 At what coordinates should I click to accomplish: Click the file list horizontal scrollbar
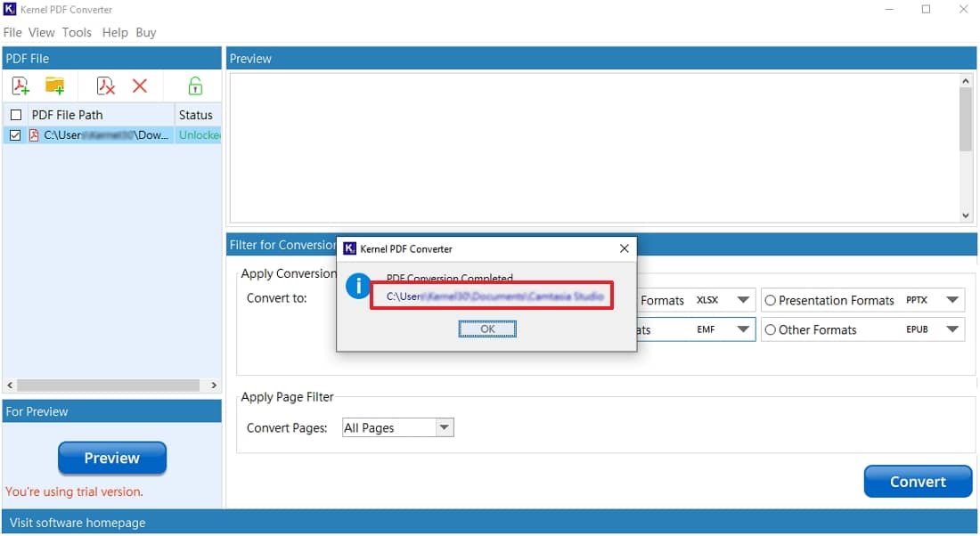(108, 385)
